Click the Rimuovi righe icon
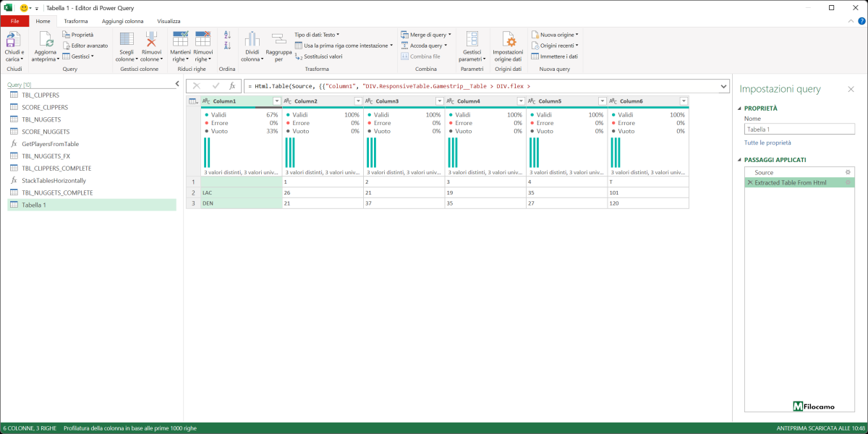 (203, 39)
